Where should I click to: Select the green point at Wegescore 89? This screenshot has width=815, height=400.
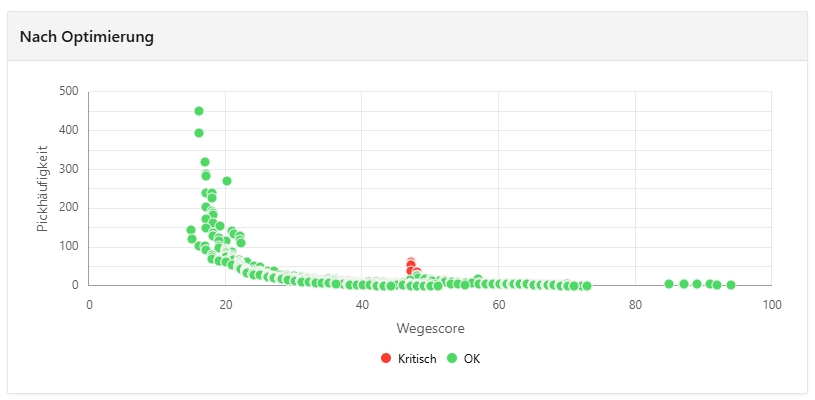(x=696, y=284)
